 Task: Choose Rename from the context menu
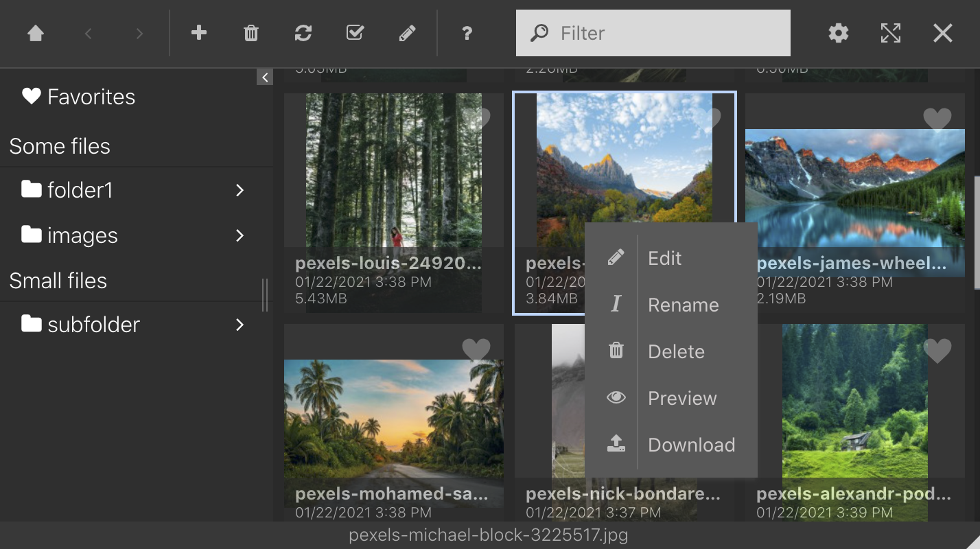coord(671,305)
